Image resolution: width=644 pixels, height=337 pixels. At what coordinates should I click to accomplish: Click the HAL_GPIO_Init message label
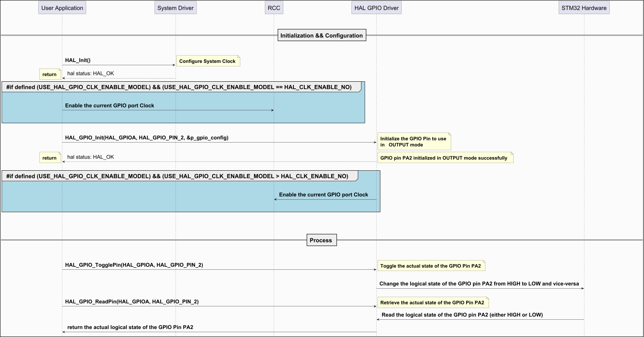click(147, 138)
